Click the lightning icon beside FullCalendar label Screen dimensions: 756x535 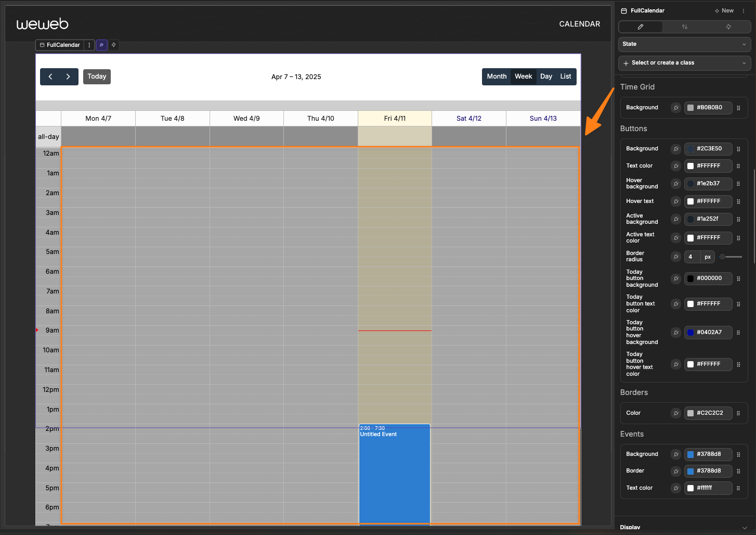[114, 45]
